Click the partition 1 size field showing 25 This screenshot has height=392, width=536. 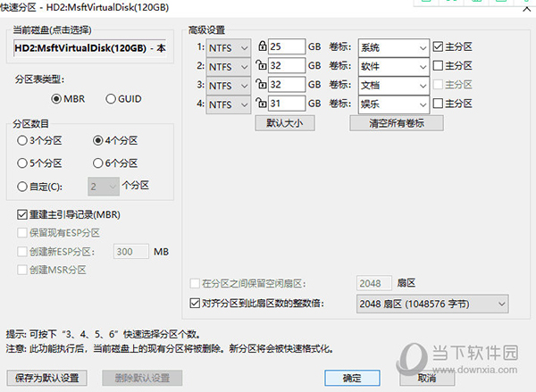[x=287, y=46]
